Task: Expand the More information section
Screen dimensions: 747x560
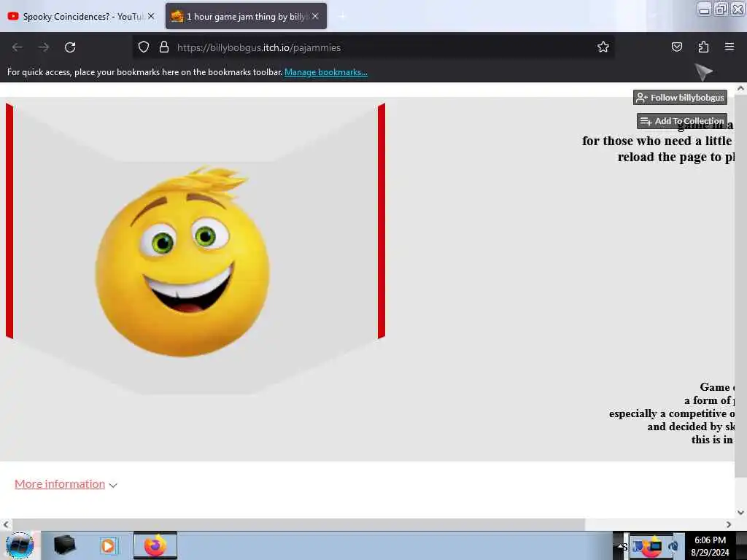Action: [x=60, y=484]
